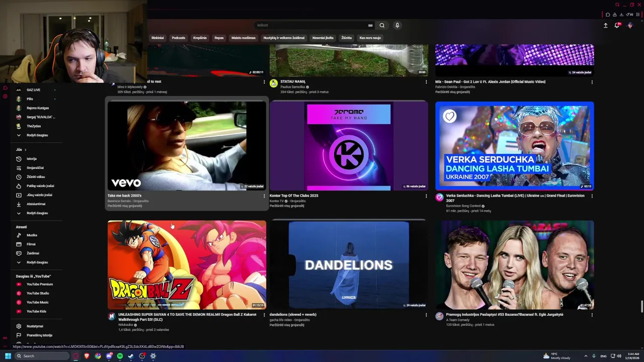Open YouTube notifications bell

617,25
